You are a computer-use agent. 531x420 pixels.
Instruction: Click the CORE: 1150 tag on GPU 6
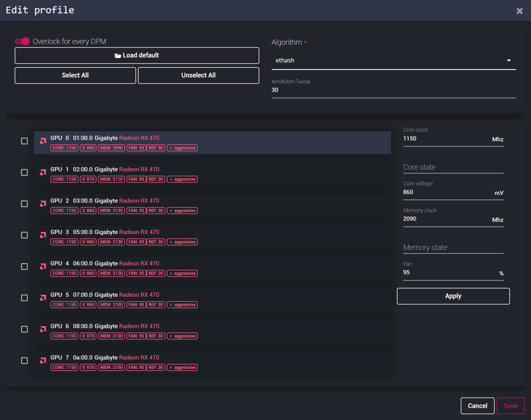(x=65, y=336)
